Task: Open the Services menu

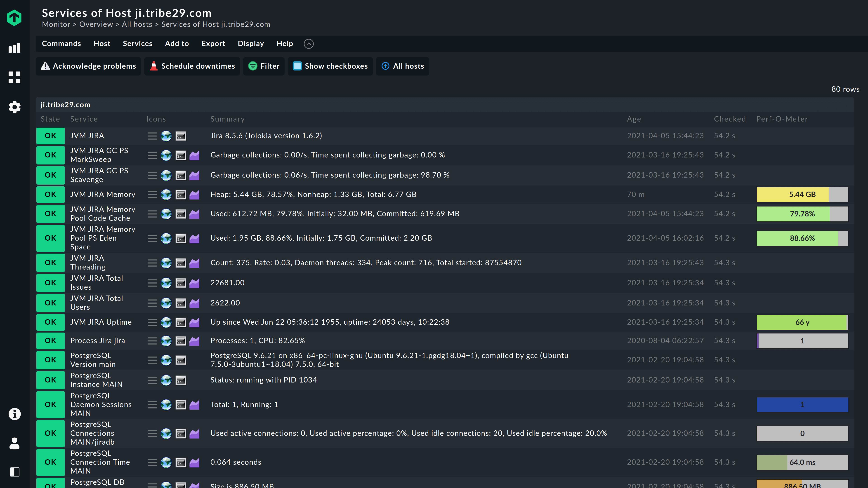Action: click(137, 44)
